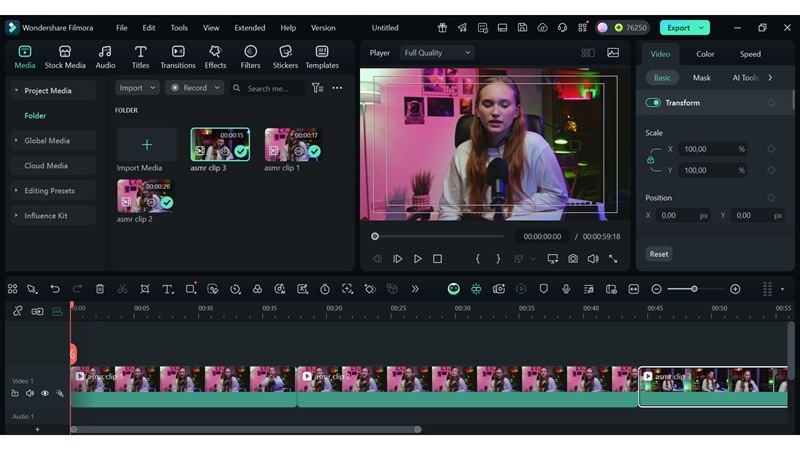Image resolution: width=800 pixels, height=450 pixels.
Task: Toggle the Transform keyframe diamond
Action: pyautogui.click(x=771, y=103)
